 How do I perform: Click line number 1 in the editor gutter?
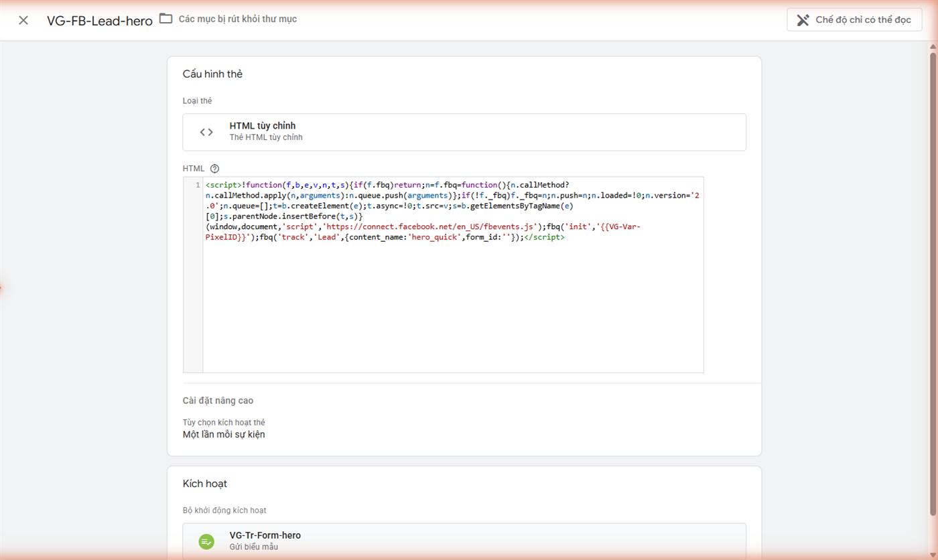pyautogui.click(x=198, y=185)
